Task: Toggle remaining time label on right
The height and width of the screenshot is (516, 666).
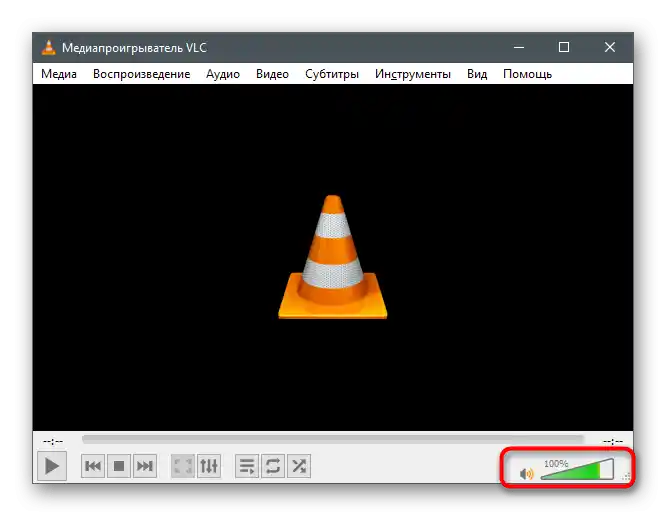Action: click(x=612, y=442)
